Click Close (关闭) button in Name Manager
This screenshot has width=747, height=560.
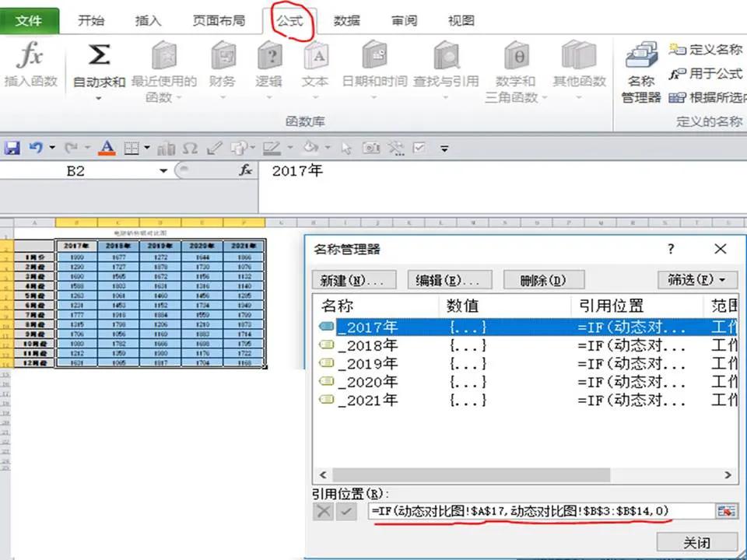point(697,542)
